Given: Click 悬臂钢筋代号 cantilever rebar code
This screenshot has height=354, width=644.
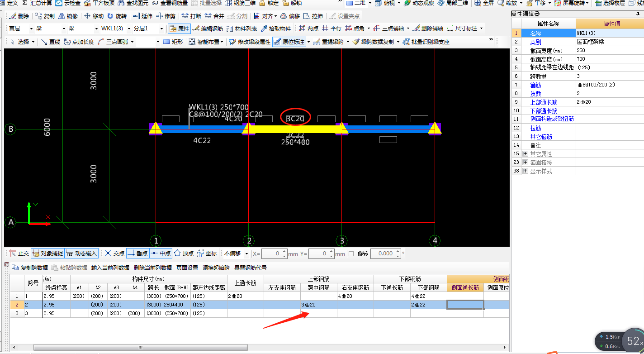Looking at the screenshot, I should click(x=251, y=268).
